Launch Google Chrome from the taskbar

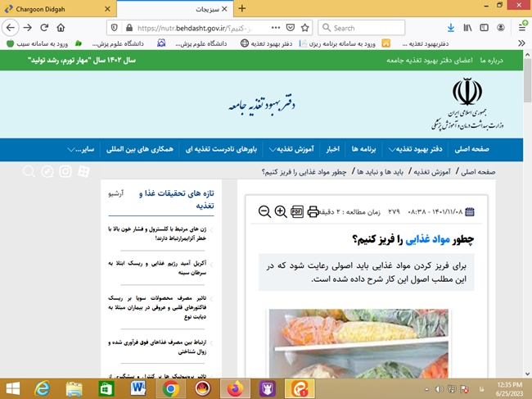tap(171, 387)
